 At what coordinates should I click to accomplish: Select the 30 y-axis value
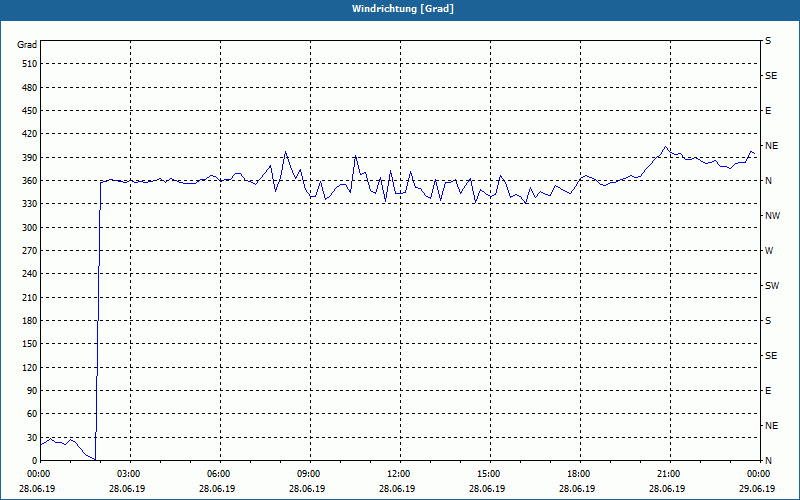pyautogui.click(x=32, y=437)
